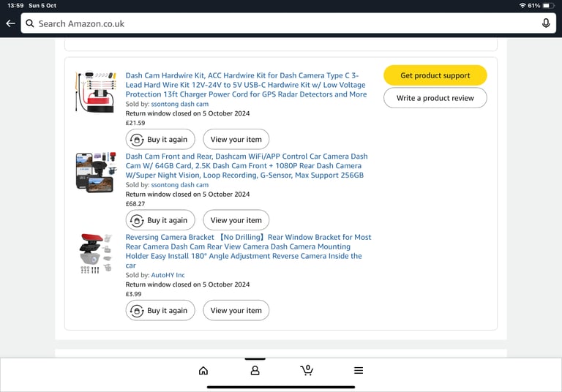This screenshot has height=392, width=562.
Task: Tap the microphone voice search icon
Action: click(x=546, y=23)
